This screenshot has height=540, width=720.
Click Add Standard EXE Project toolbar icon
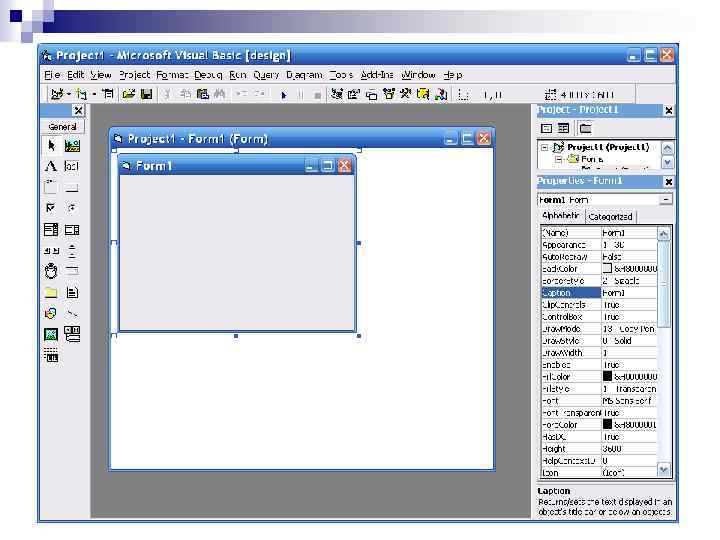pos(57,94)
